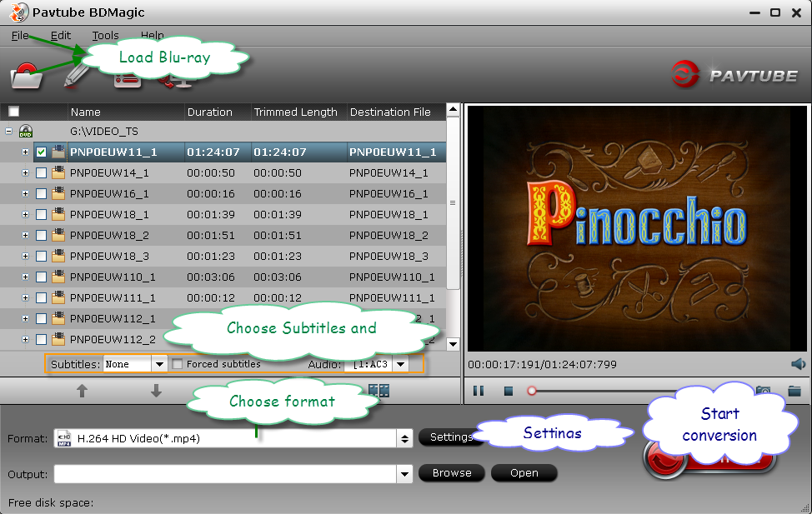Open the Tools menu
This screenshot has width=812, height=514.
(105, 35)
